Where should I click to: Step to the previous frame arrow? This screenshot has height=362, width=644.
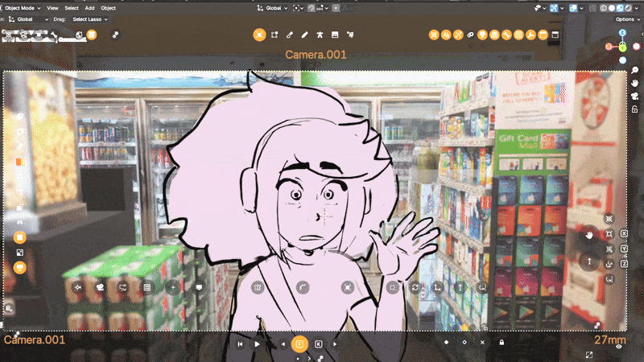283,344
